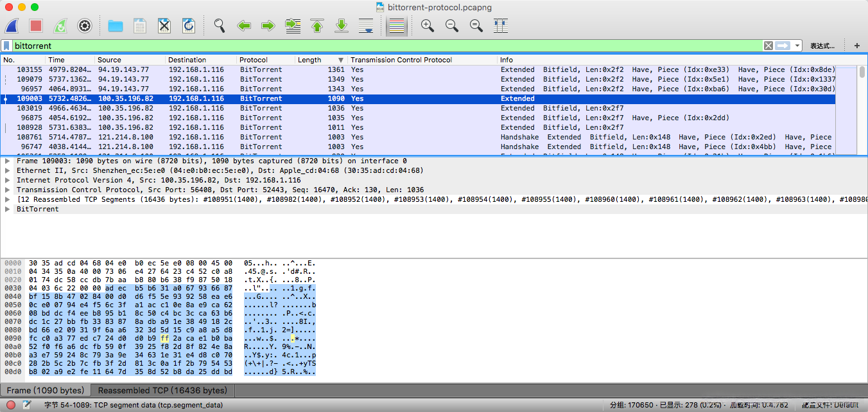
Task: Clear the display filter with X button
Action: 768,46
